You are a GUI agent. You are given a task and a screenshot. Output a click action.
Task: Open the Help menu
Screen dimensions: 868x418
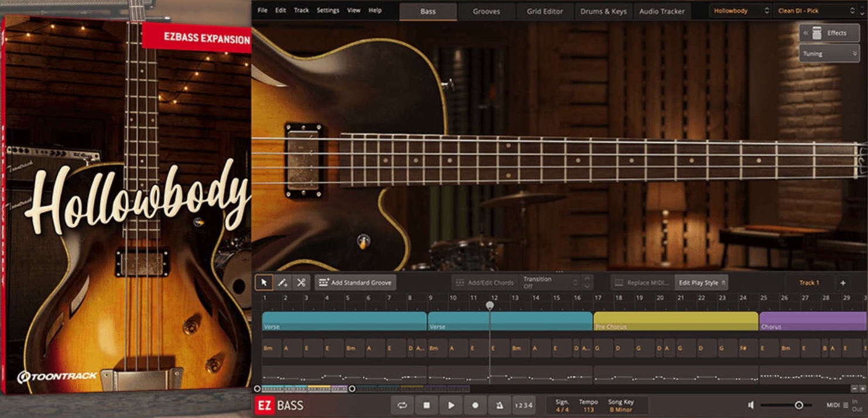click(375, 11)
